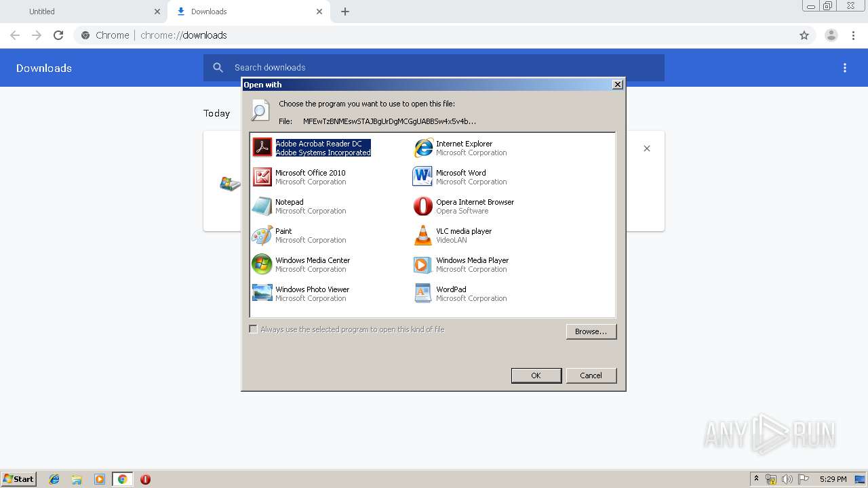868x488 pixels.
Task: Click the Chrome icon in taskbar
Action: point(123,479)
